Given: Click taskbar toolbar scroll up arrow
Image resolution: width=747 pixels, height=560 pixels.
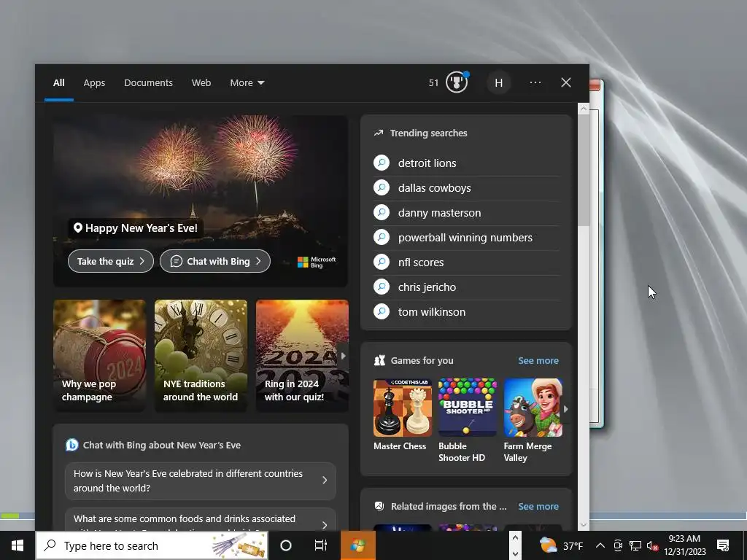Looking at the screenshot, I should tap(515, 537).
